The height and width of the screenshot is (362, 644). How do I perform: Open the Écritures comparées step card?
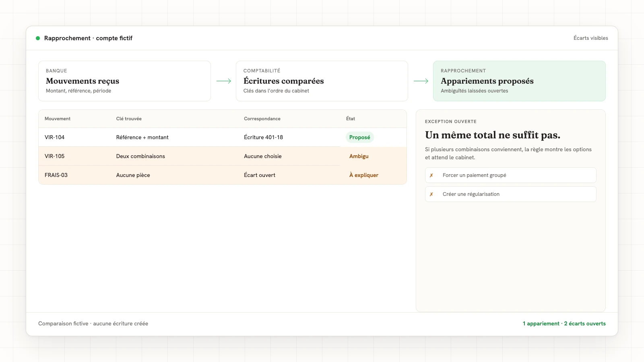322,81
